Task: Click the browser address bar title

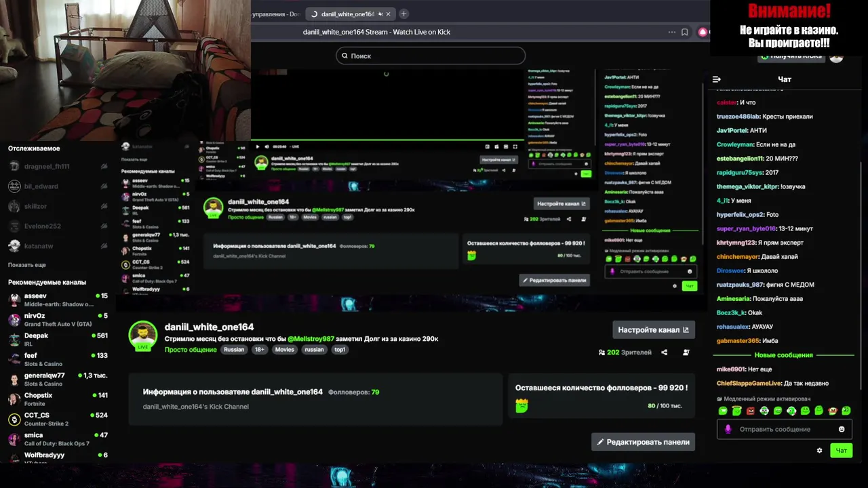Action: pos(376,32)
